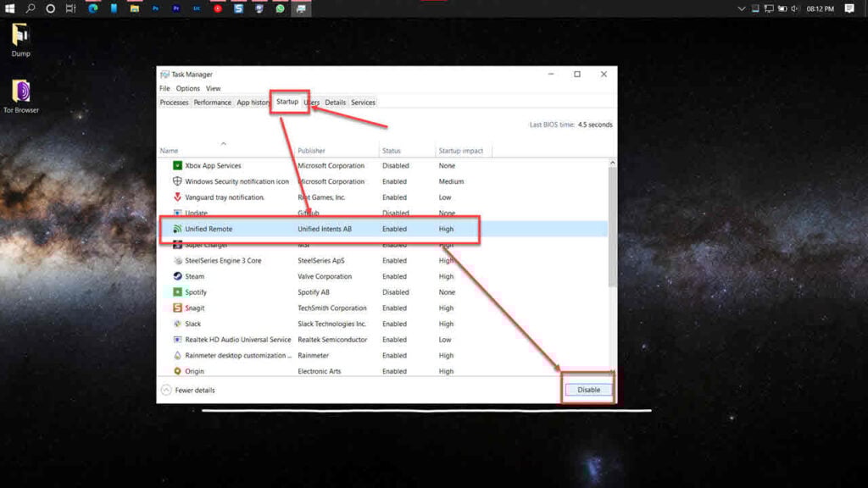Click the taskbar clock showing 08:12 PM
Screen dimensions: 868x488
tap(820, 8)
